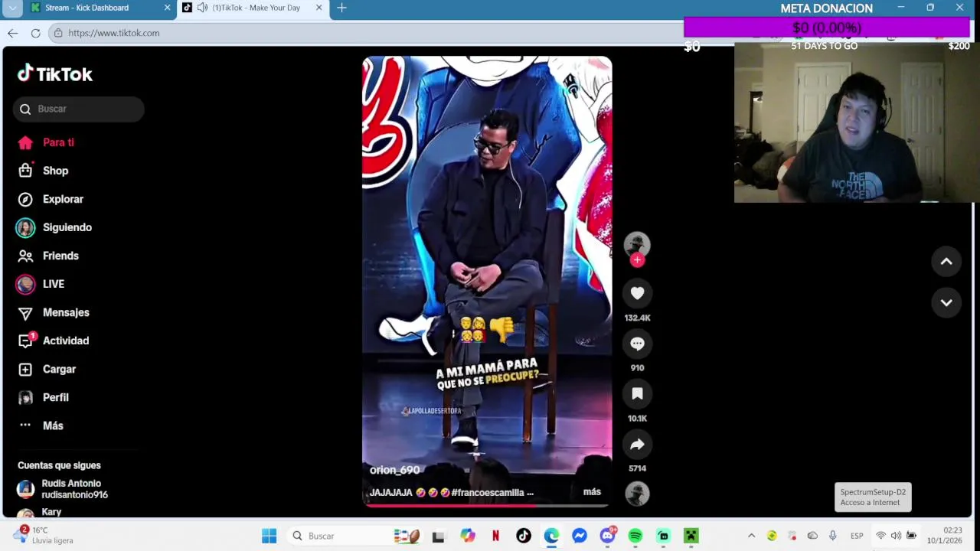Open Netflix from the taskbar
Viewport: 980px width, 551px height.
point(495,536)
